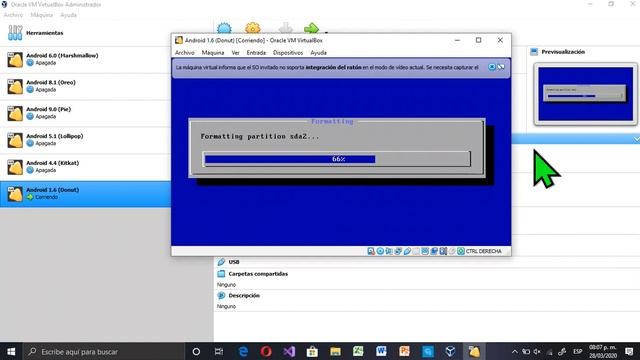Viewport: 640px width, 360px height.
Task: Select Android 8.1 (Oreo) virtual machine
Action: pyautogui.click(x=85, y=86)
